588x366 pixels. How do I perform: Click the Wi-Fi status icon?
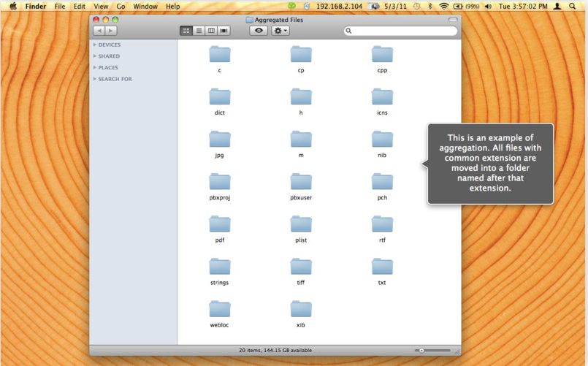tap(443, 6)
